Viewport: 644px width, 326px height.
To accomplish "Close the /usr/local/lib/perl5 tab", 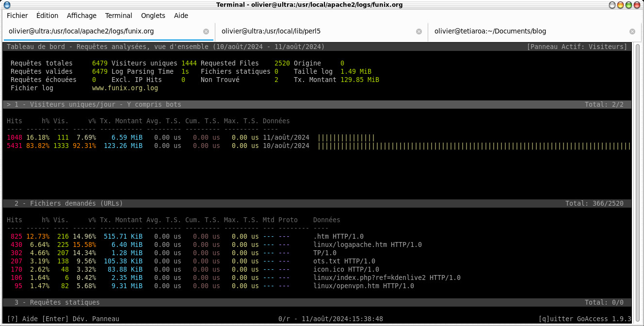I will pyautogui.click(x=419, y=32).
